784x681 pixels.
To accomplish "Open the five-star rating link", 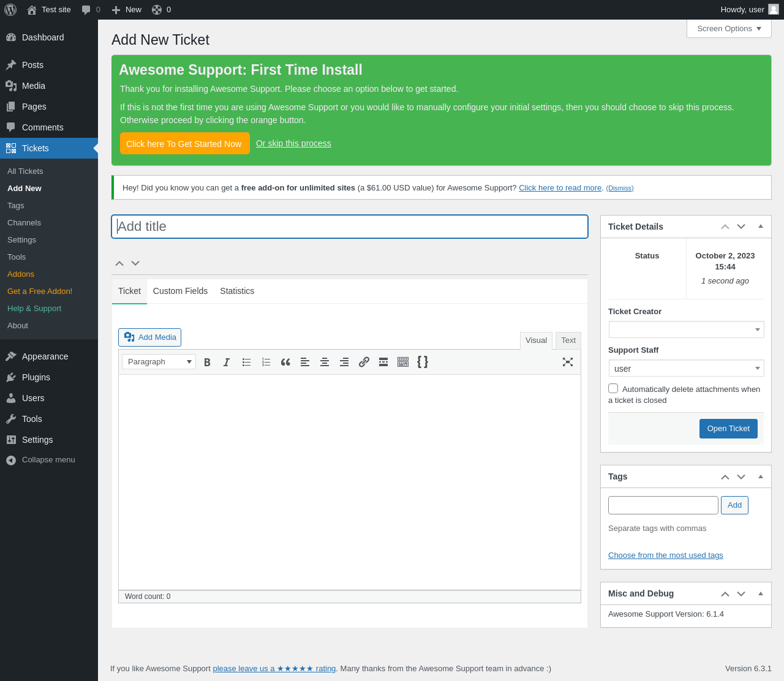I will pos(274,669).
